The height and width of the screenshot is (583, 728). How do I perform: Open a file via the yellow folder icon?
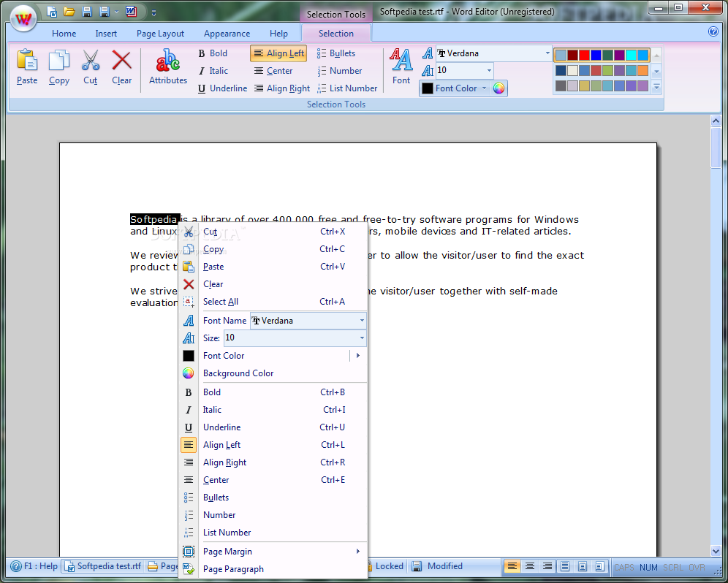pos(69,12)
